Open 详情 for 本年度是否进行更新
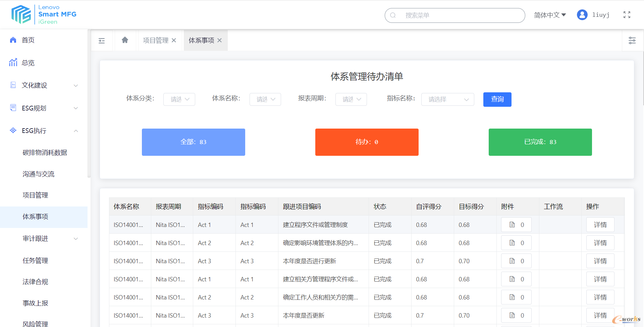This screenshot has width=644, height=327. coord(600,261)
